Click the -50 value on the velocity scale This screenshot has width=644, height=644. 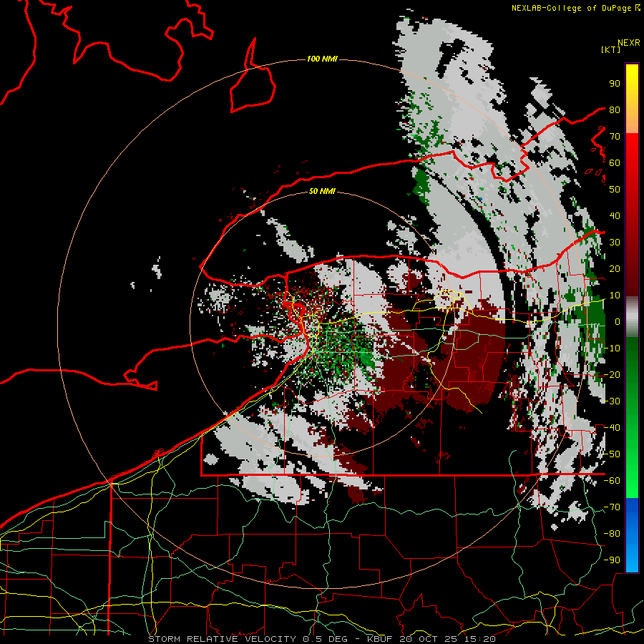pyautogui.click(x=612, y=454)
